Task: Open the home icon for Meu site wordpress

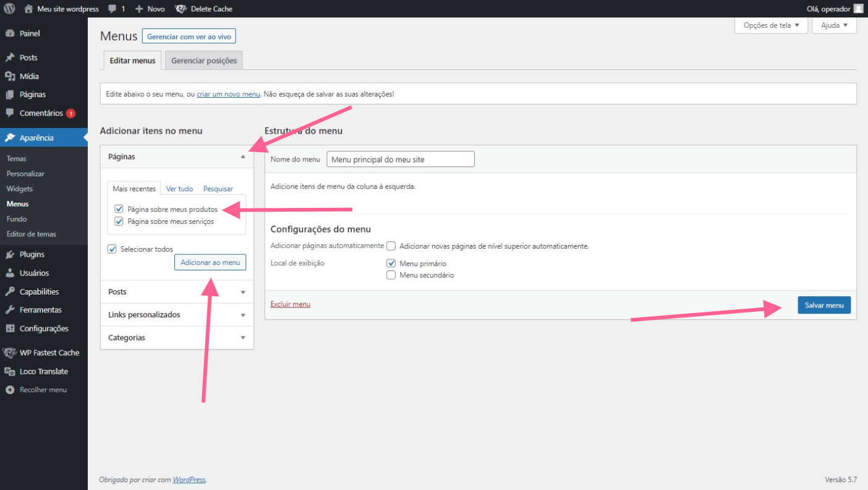Action: 28,9
